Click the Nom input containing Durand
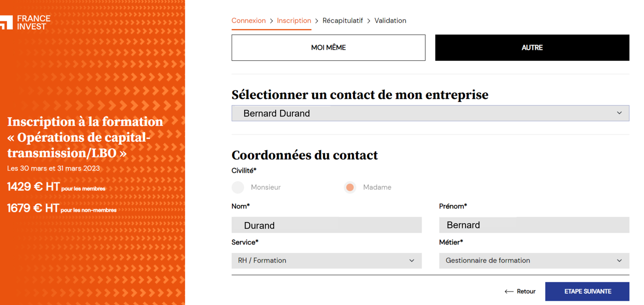The width and height of the screenshot is (644, 305). point(326,225)
